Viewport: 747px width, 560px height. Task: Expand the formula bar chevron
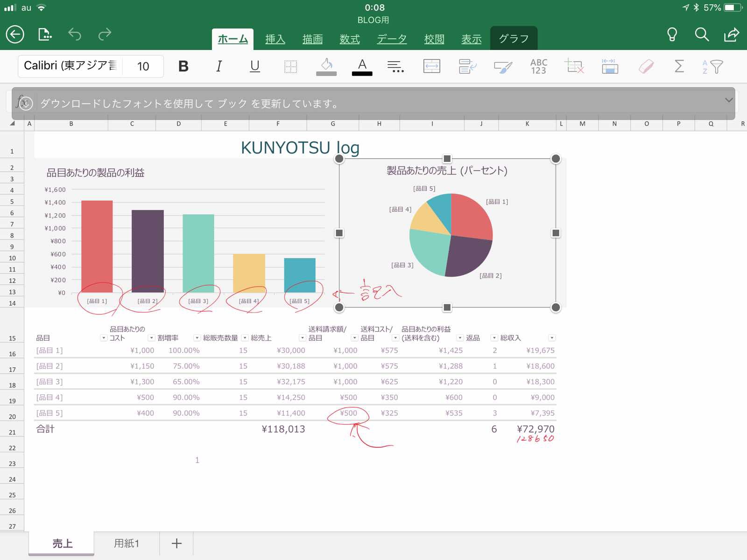tap(729, 100)
